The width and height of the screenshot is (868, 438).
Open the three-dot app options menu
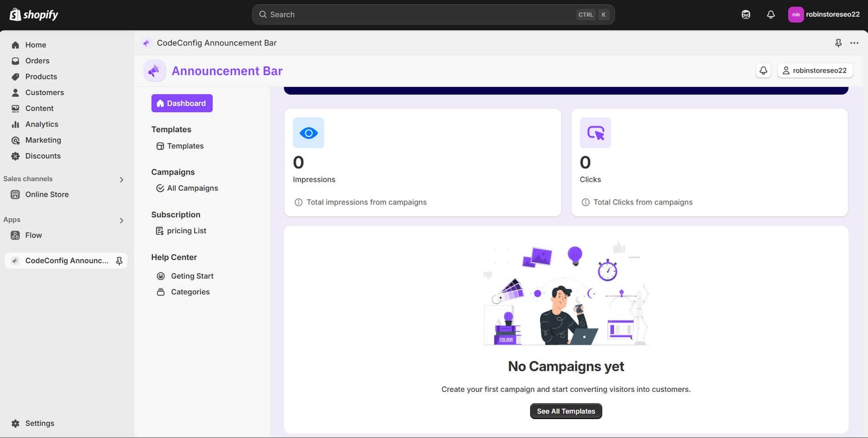pos(854,43)
